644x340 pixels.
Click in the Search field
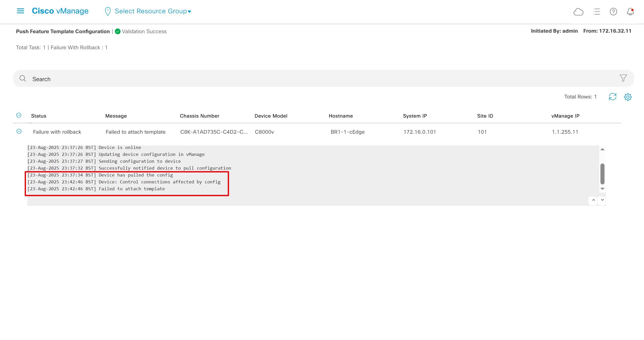tap(306, 79)
